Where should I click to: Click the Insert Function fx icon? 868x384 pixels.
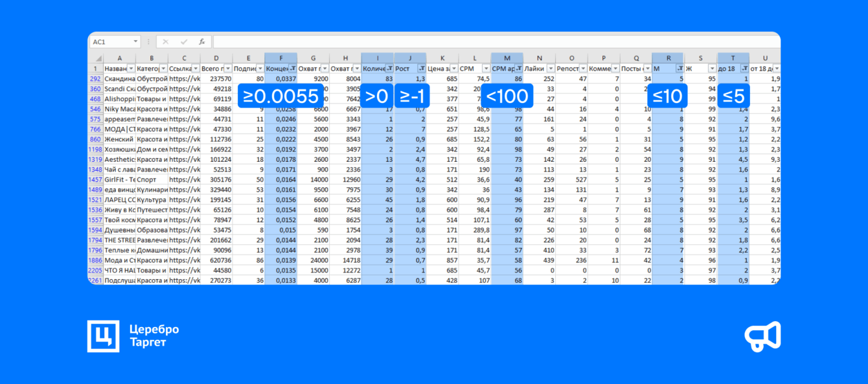[202, 41]
